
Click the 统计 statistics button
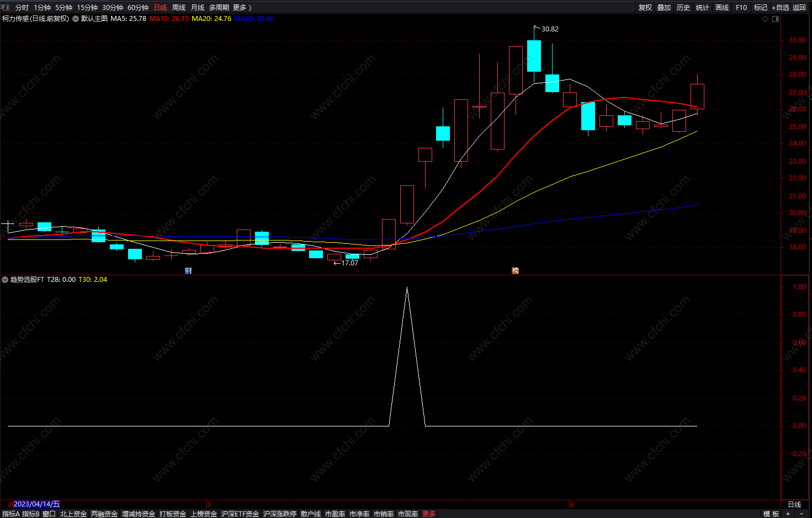[x=703, y=7]
